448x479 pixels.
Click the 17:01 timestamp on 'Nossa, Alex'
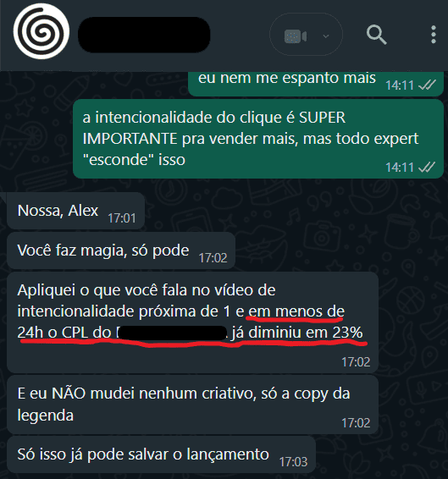(122, 218)
